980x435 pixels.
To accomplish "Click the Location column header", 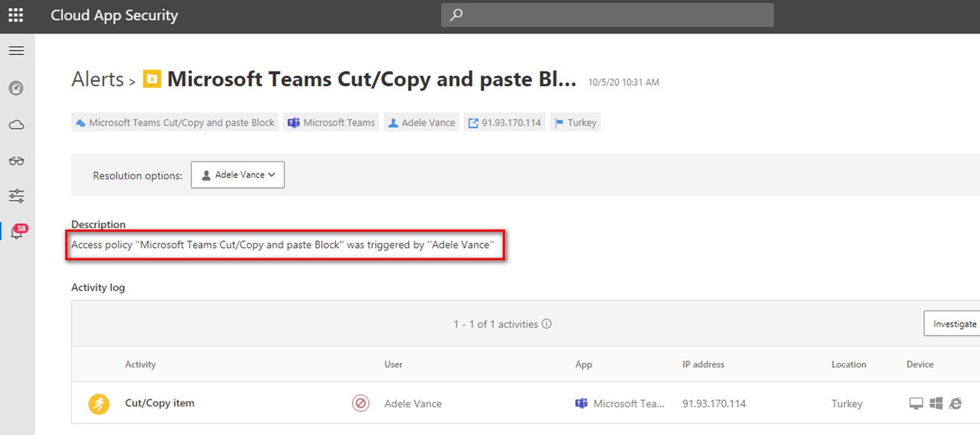I will [x=849, y=364].
